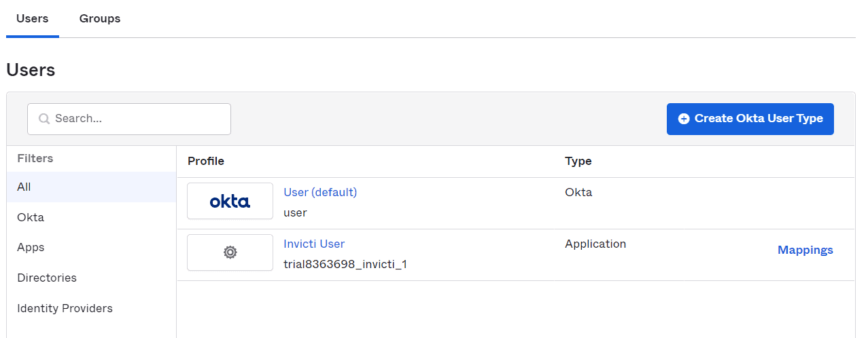Viewport: 868px width, 338px height.
Task: Click the Application type cell
Action: (595, 244)
